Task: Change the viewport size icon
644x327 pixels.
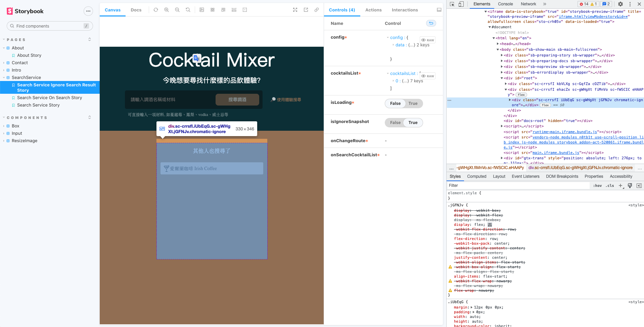Action: 223,10
